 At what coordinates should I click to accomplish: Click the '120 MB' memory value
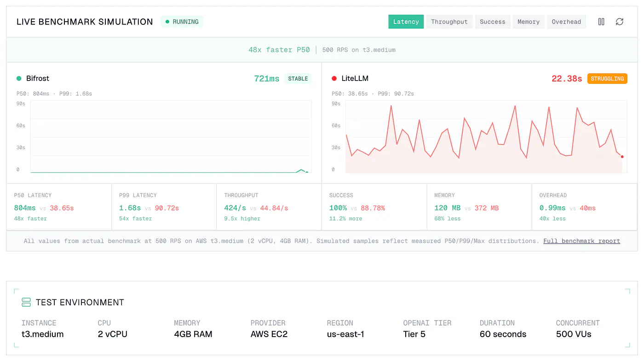click(447, 208)
